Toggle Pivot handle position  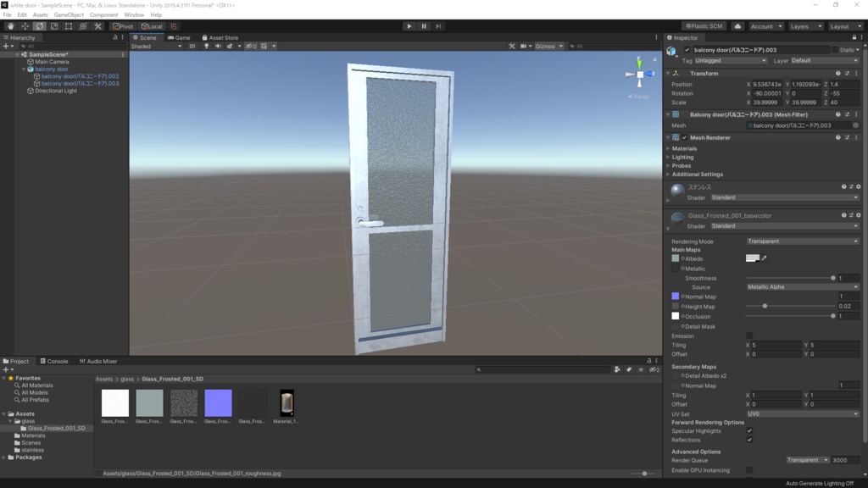(123, 26)
